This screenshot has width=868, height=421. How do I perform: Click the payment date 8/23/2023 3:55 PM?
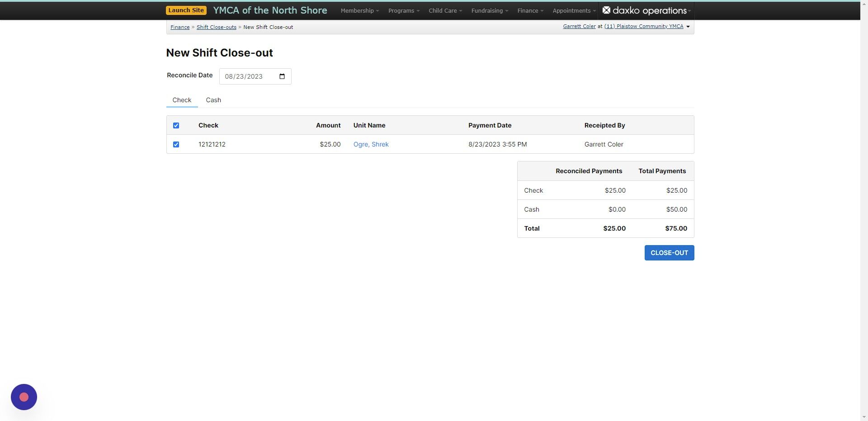[x=497, y=144]
